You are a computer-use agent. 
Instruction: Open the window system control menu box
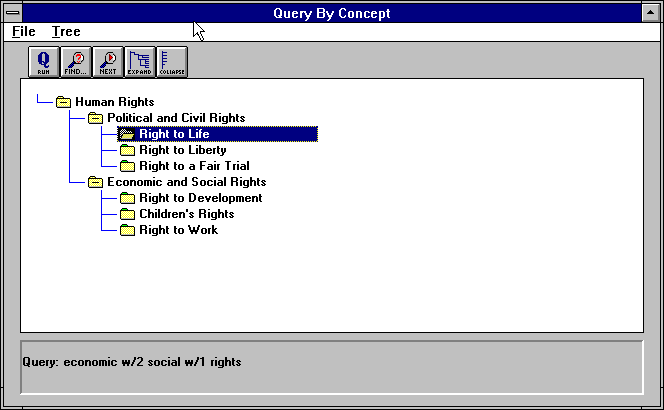12,13
